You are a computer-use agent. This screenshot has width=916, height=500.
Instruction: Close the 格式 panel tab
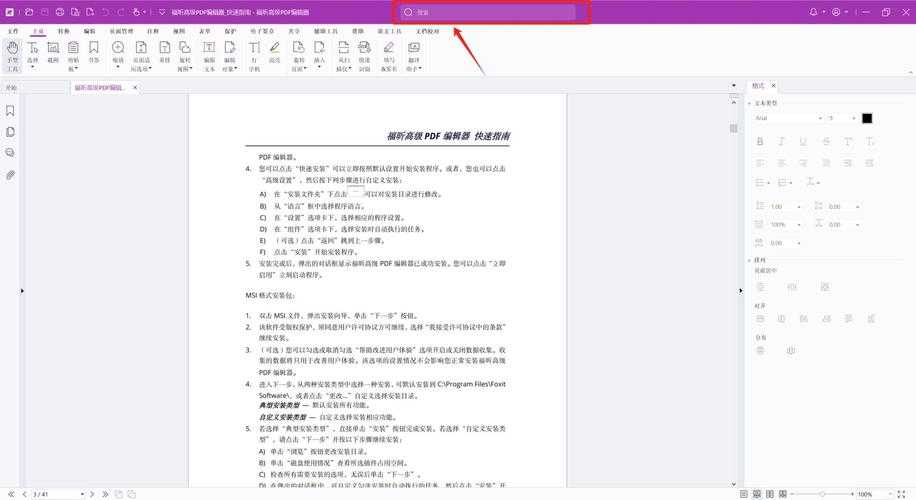(x=775, y=86)
